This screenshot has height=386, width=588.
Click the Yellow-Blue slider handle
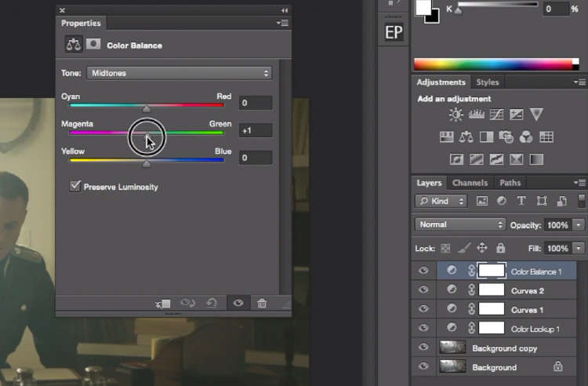pyautogui.click(x=147, y=163)
